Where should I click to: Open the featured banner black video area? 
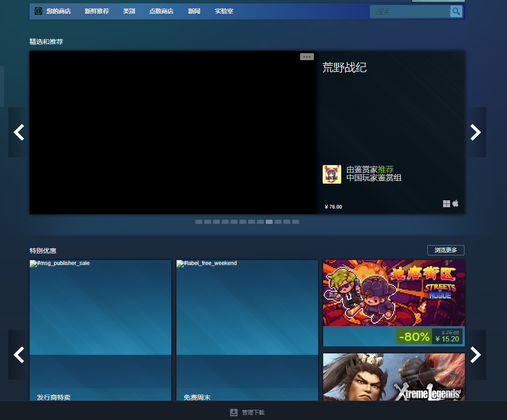coord(173,132)
